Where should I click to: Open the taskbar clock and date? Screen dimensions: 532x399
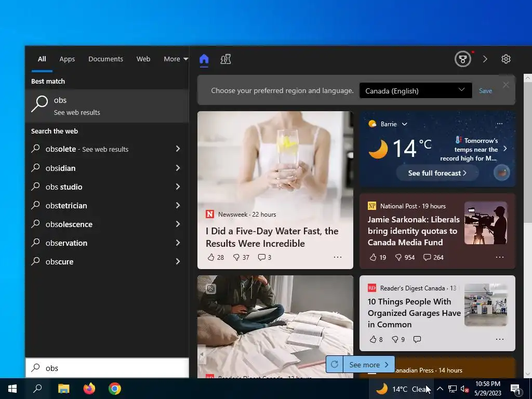pyautogui.click(x=487, y=389)
